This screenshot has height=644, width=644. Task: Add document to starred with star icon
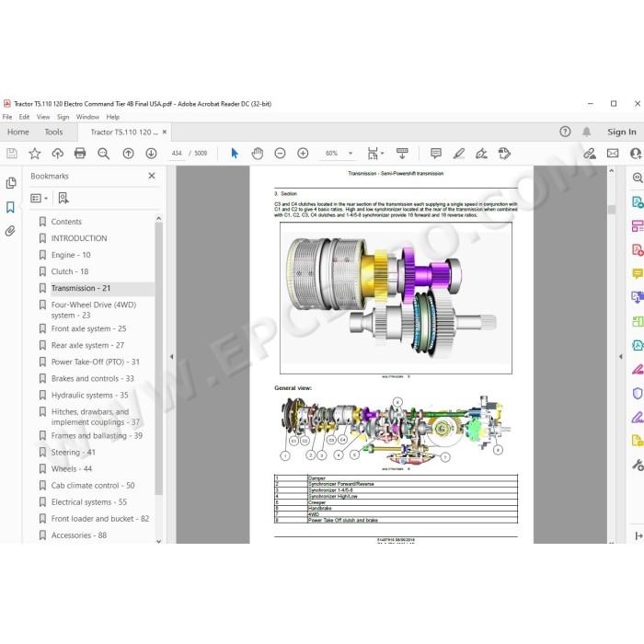(35, 154)
